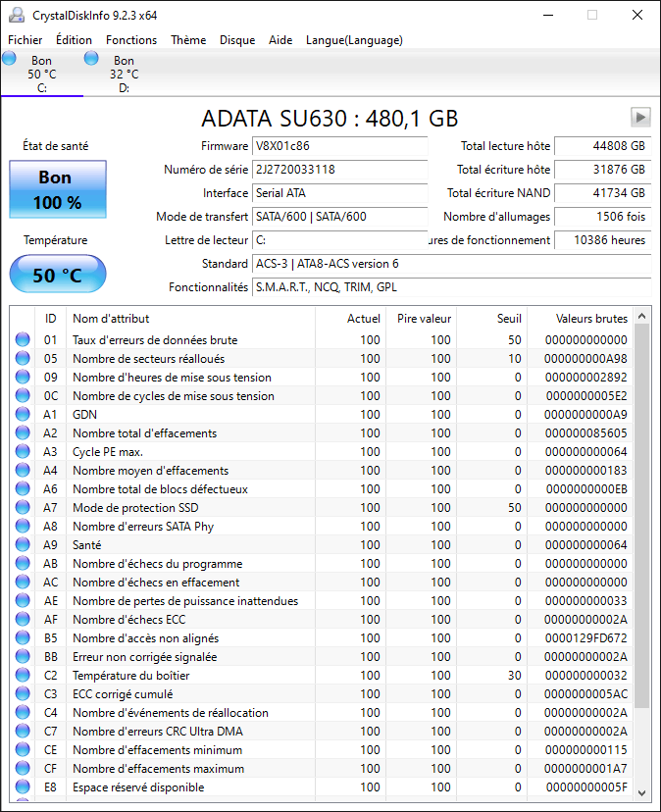Click the status icon for Nombre d'échecs ECC

(x=23, y=619)
